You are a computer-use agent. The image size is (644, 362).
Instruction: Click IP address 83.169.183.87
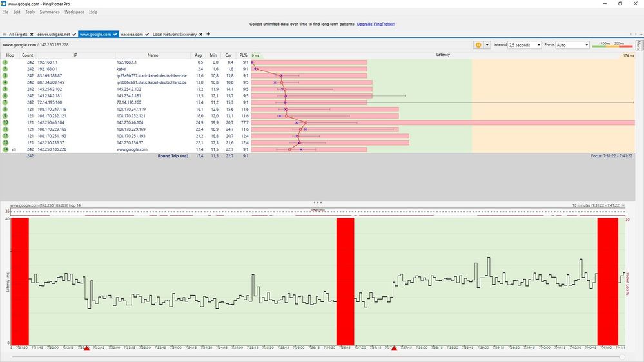(x=50, y=76)
